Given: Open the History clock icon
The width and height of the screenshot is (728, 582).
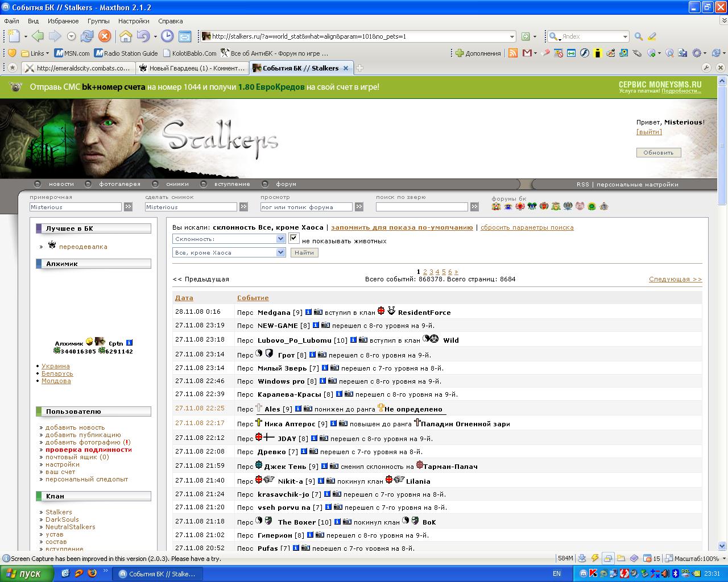Looking at the screenshot, I should [x=167, y=36].
